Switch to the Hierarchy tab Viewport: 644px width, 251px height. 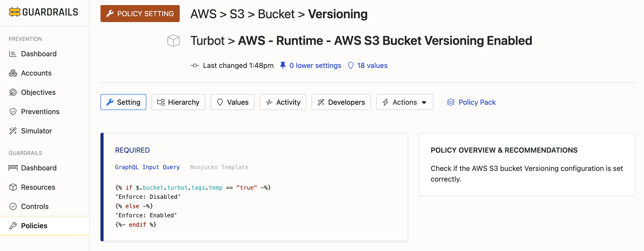click(178, 102)
